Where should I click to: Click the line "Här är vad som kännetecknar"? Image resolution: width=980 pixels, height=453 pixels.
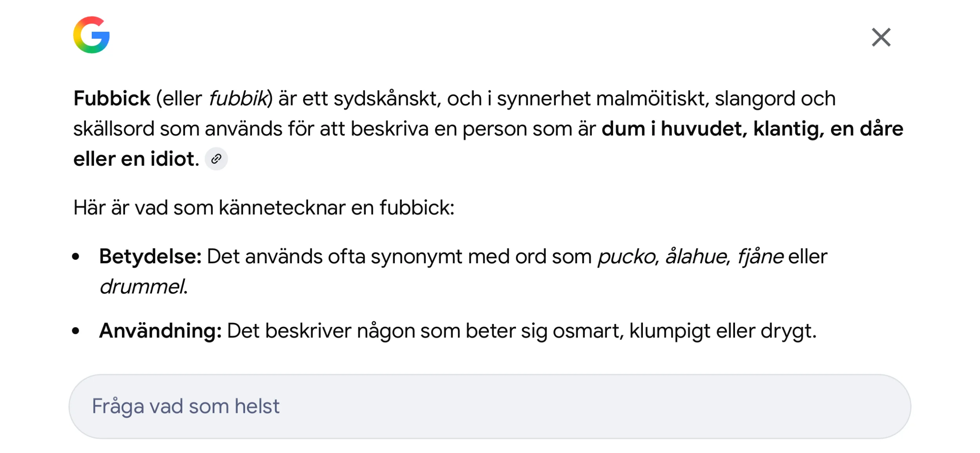(263, 208)
